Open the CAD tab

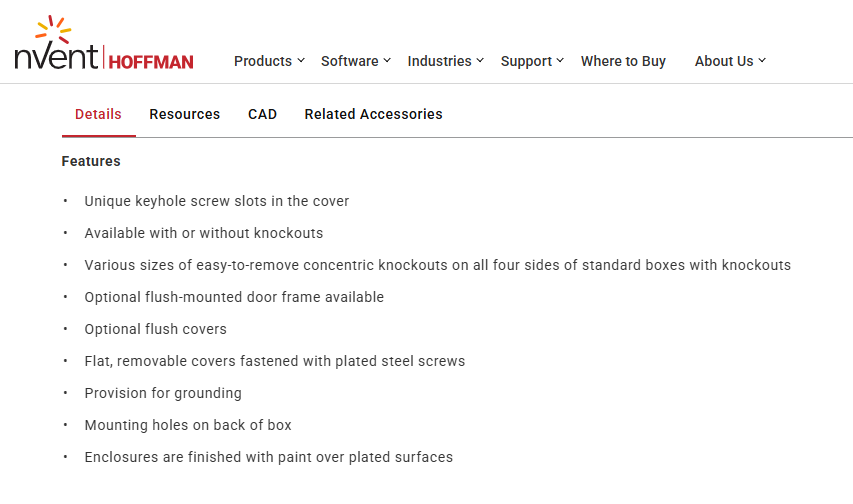(262, 114)
